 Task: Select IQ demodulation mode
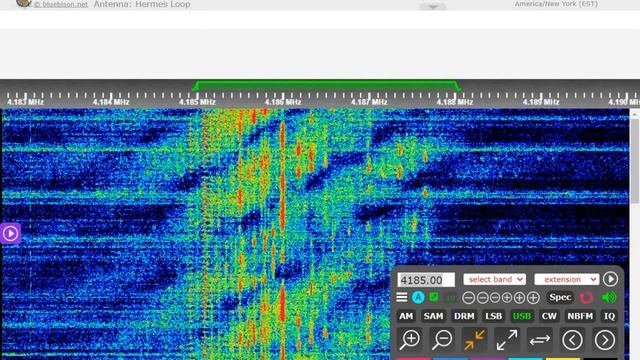(609, 316)
